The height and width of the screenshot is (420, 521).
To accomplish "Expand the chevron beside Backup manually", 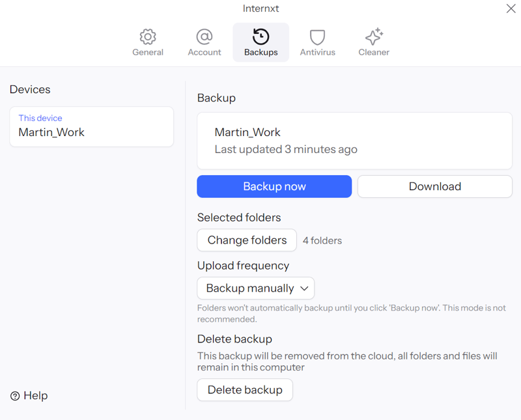I will pyautogui.click(x=304, y=288).
